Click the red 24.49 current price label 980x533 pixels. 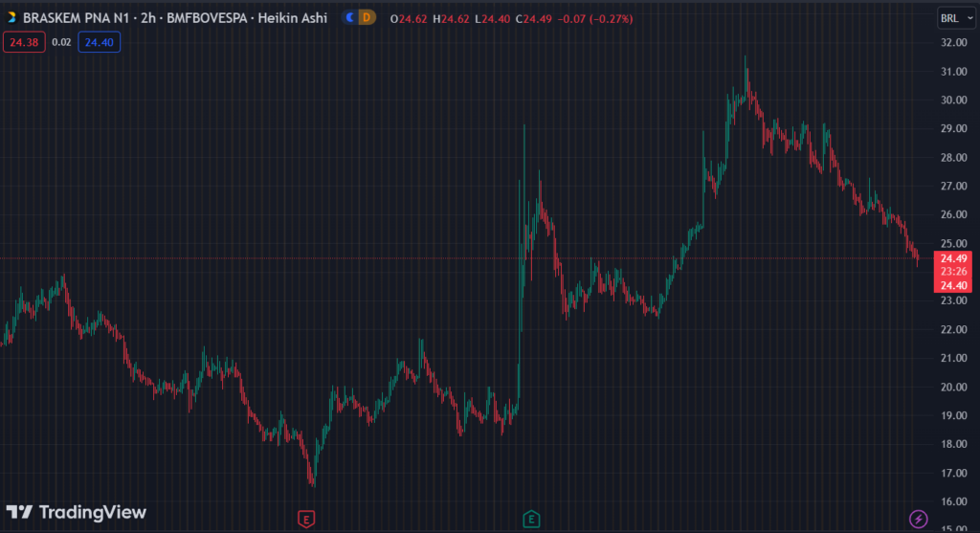[953, 258]
